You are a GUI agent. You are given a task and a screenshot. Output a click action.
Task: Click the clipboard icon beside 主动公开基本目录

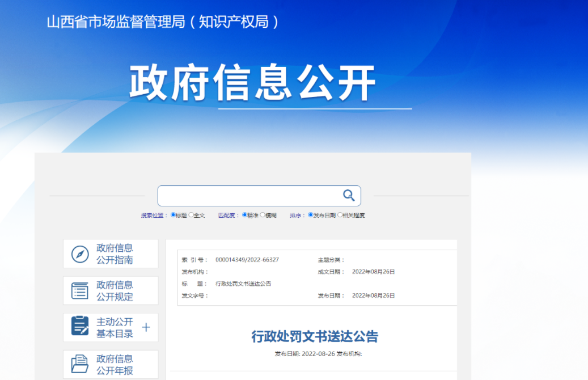pos(80,326)
